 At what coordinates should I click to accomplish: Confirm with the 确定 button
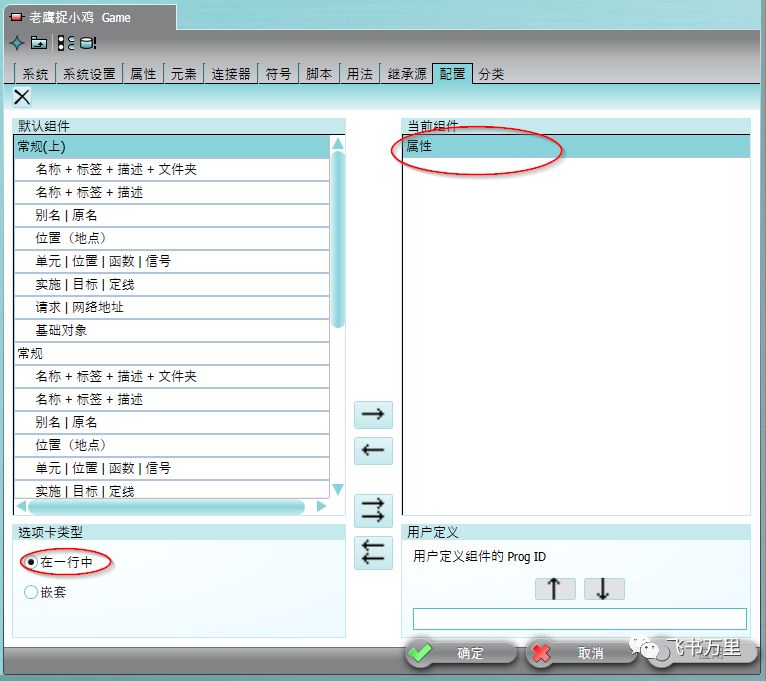click(460, 653)
